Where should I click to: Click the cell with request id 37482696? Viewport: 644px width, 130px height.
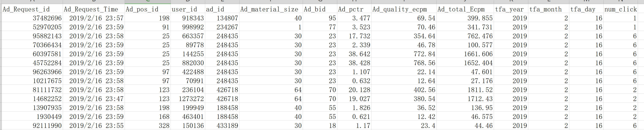click(x=32, y=18)
